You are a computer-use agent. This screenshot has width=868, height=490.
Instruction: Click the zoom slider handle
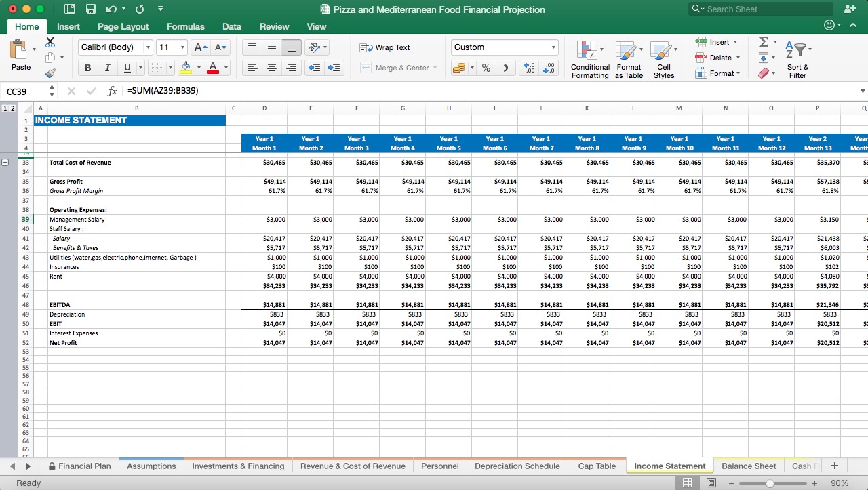tap(770, 483)
